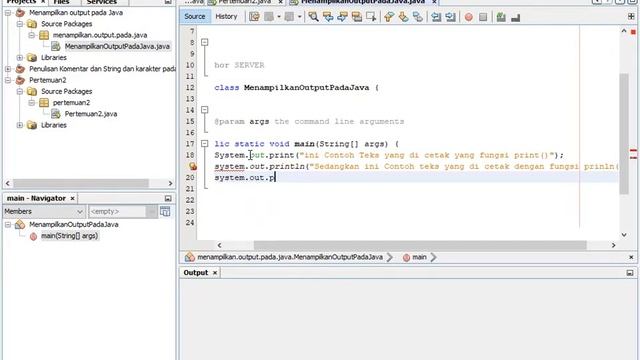Image resolution: width=640 pixels, height=360 pixels.
Task: Open the Files tab
Action: coord(61,2)
